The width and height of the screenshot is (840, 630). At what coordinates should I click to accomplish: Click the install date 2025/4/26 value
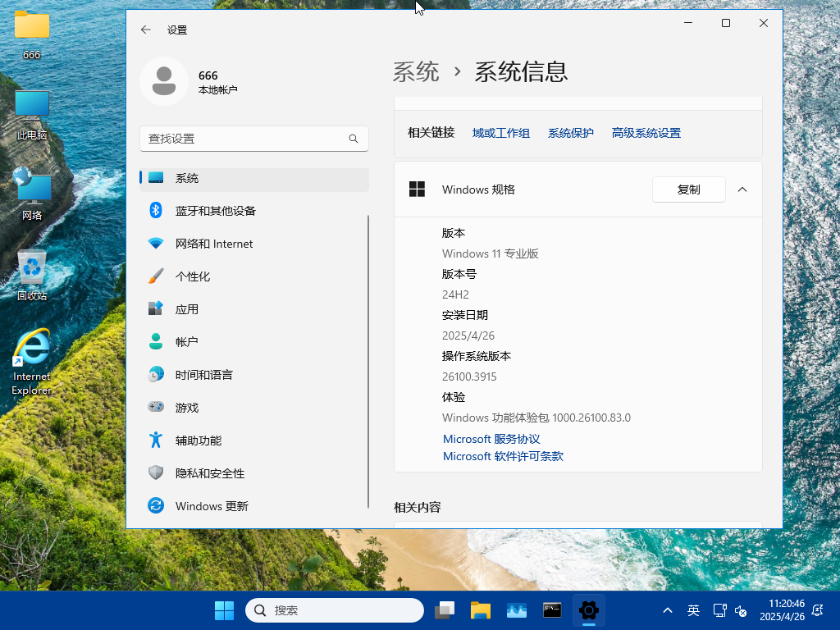coord(468,336)
